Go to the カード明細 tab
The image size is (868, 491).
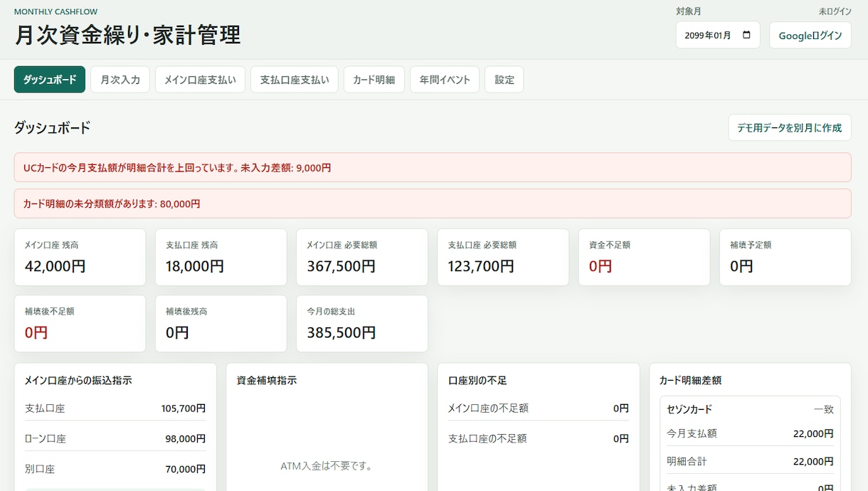[x=374, y=80]
